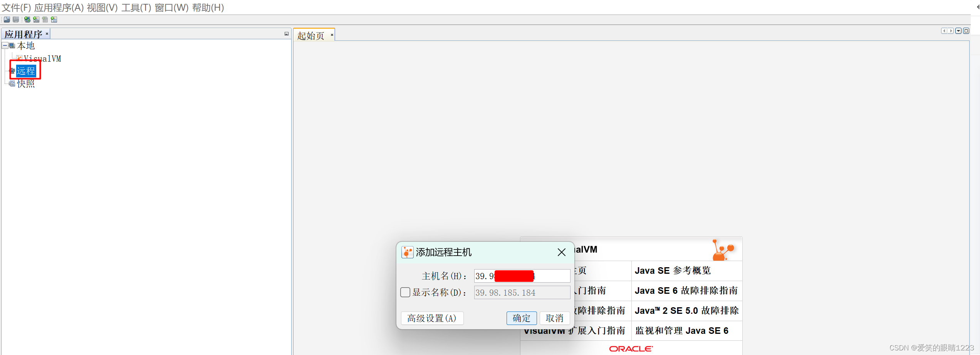Click the Add Remote Host toolbar icon

click(27, 20)
